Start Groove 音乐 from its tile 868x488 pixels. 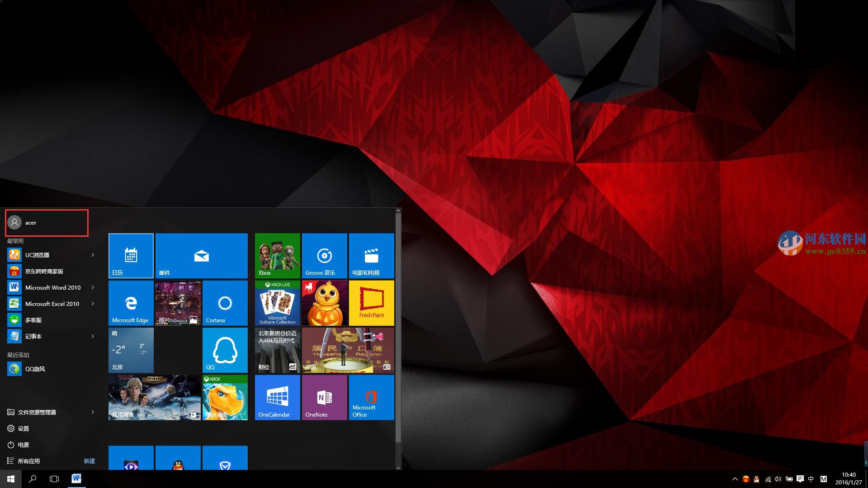coord(324,255)
